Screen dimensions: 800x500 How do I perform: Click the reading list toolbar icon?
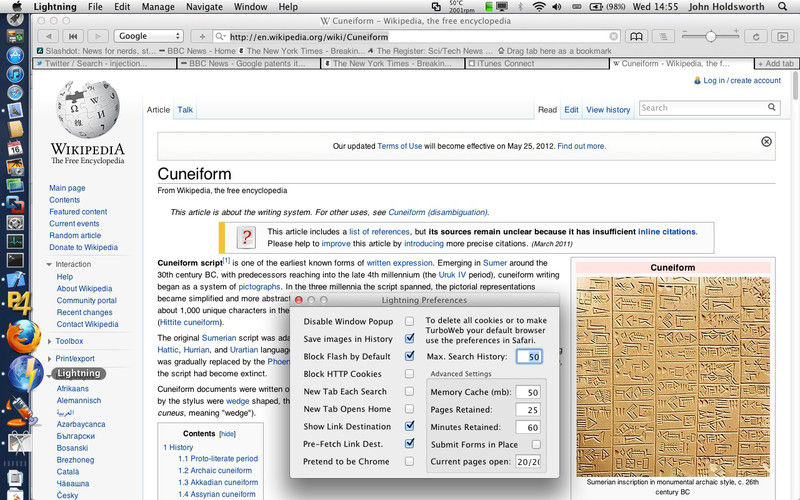click(x=663, y=36)
